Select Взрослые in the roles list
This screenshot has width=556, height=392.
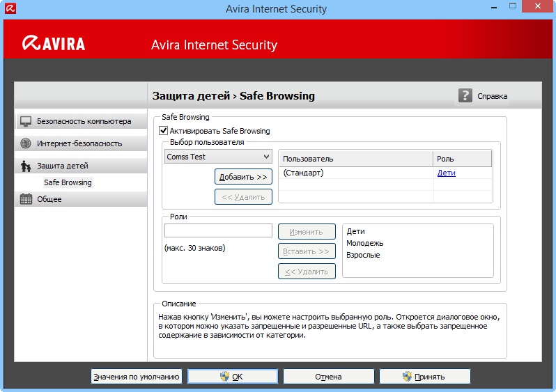tap(363, 255)
